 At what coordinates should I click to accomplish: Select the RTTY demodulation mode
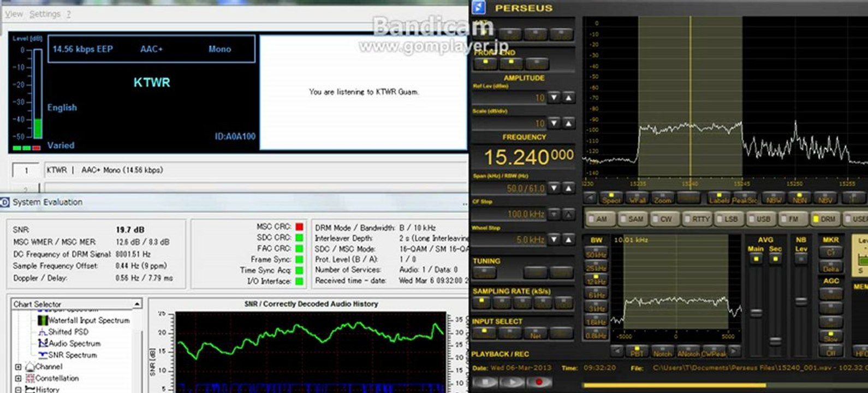[697, 218]
